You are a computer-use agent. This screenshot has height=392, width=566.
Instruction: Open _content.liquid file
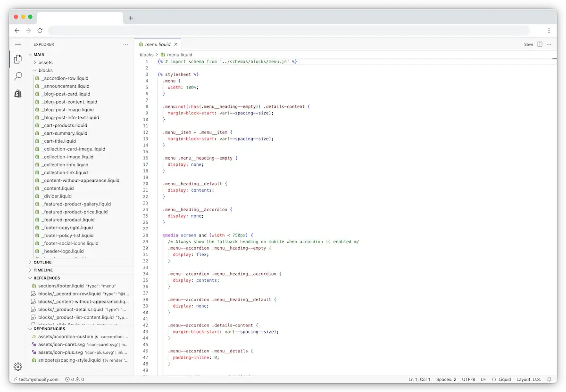[x=58, y=188]
